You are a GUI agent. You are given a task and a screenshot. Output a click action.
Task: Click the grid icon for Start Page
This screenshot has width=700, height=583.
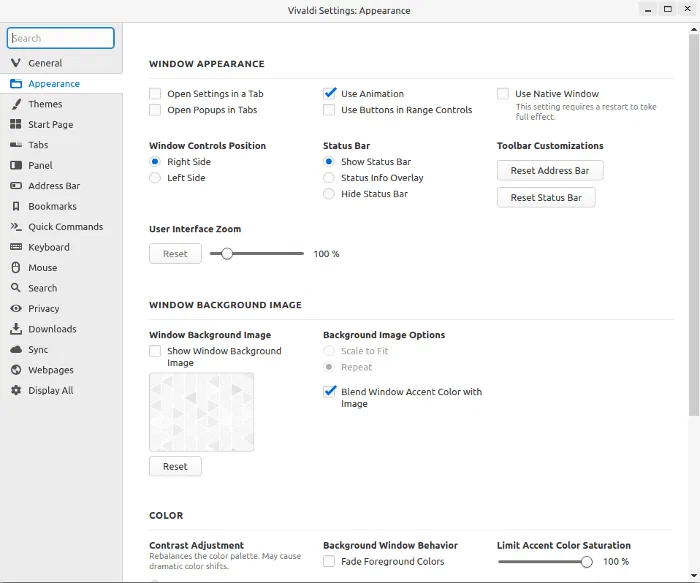pyautogui.click(x=16, y=124)
